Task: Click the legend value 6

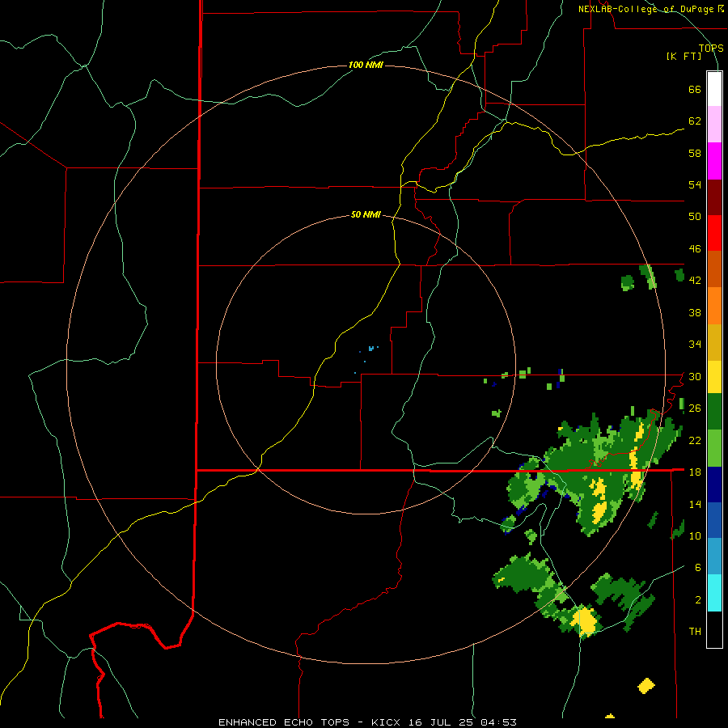Action: tap(698, 567)
